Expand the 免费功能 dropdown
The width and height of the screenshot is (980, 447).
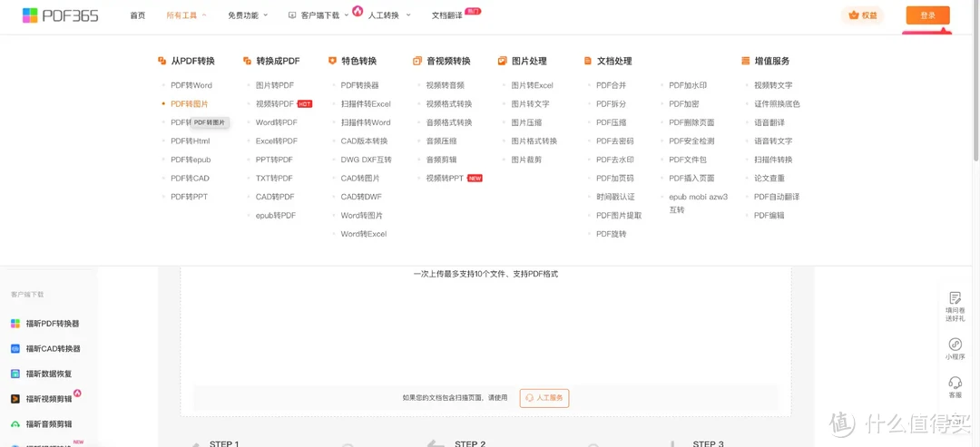point(248,15)
